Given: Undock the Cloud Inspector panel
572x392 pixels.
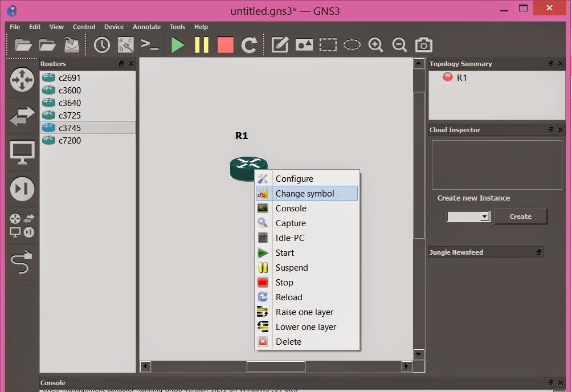Looking at the screenshot, I should pyautogui.click(x=551, y=129).
